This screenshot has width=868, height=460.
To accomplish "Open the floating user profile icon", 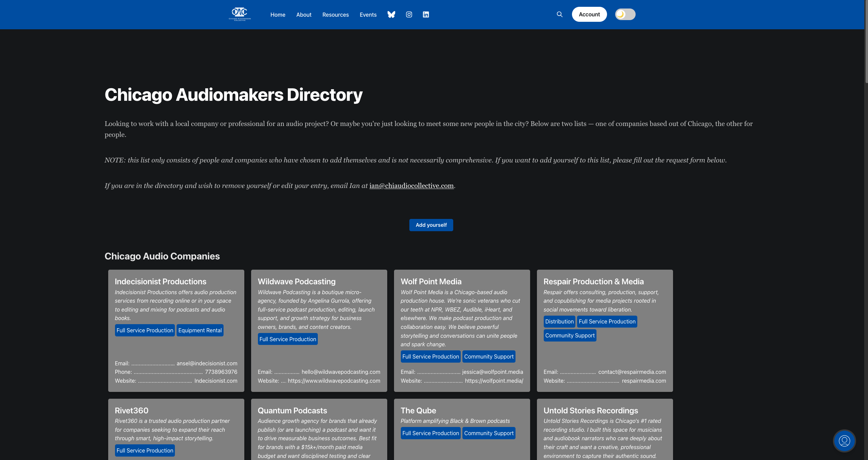I will [x=844, y=441].
